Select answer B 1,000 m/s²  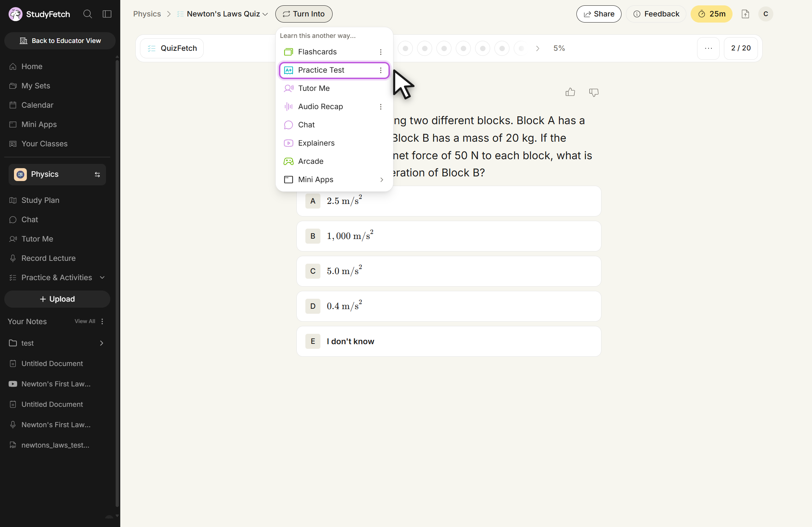tap(449, 236)
